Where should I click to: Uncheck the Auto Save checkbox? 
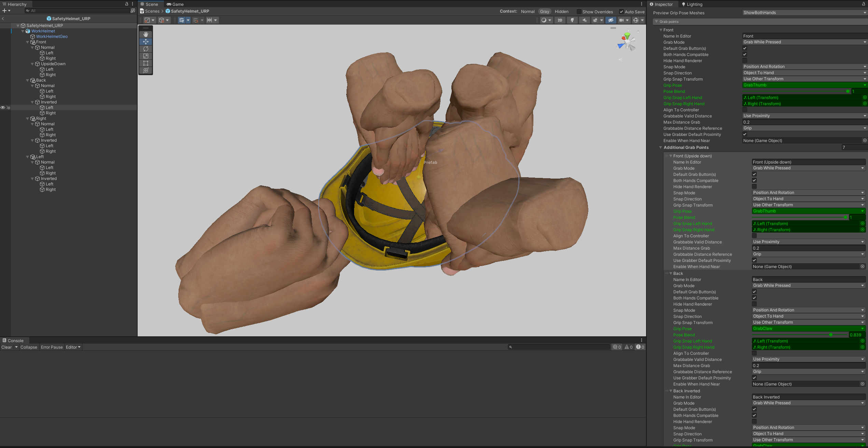pyautogui.click(x=621, y=12)
